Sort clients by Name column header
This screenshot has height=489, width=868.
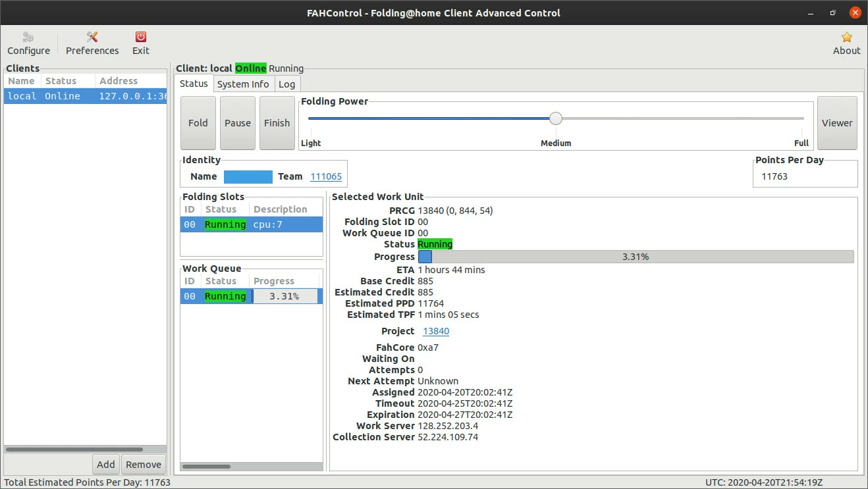coord(22,81)
